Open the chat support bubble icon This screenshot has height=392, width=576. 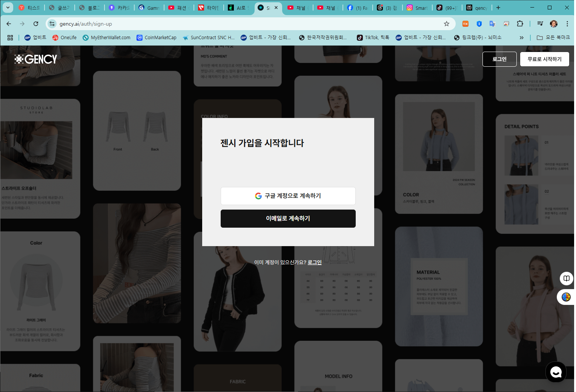click(x=556, y=372)
